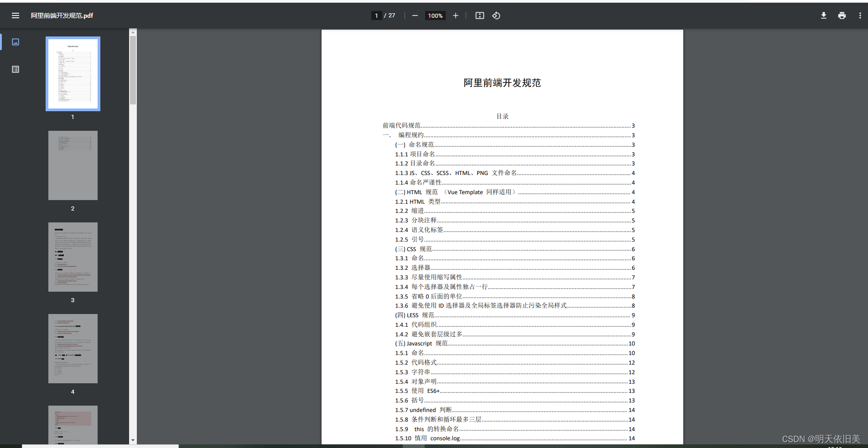Go to '1.5.8 条件判断和循环最多三层' entry
The height and width of the screenshot is (448, 868).
(515, 419)
